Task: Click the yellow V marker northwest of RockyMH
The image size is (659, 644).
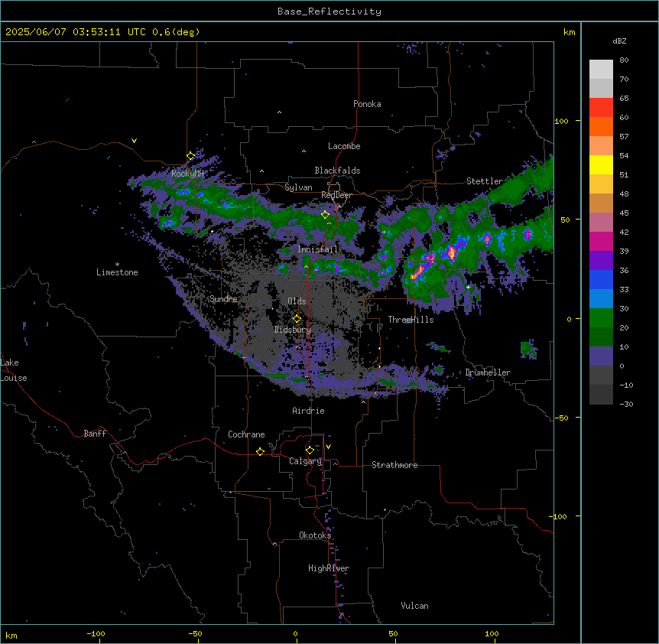Action: (x=134, y=141)
